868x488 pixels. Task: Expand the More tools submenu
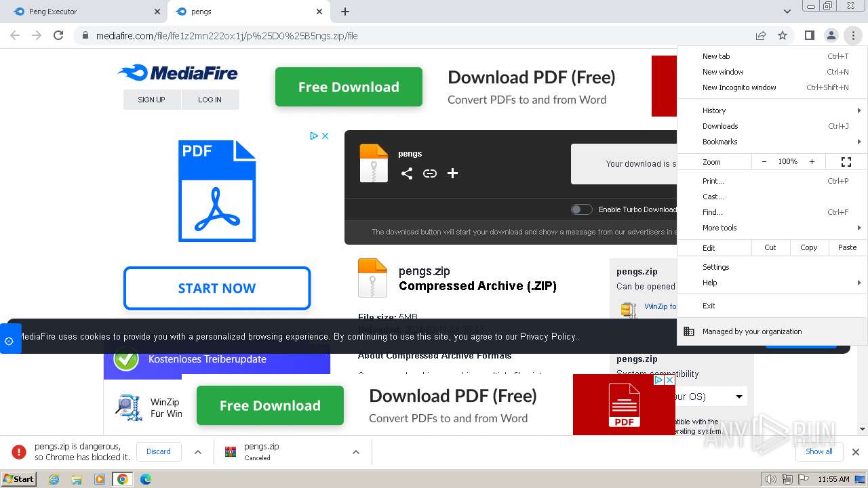pyautogui.click(x=772, y=228)
